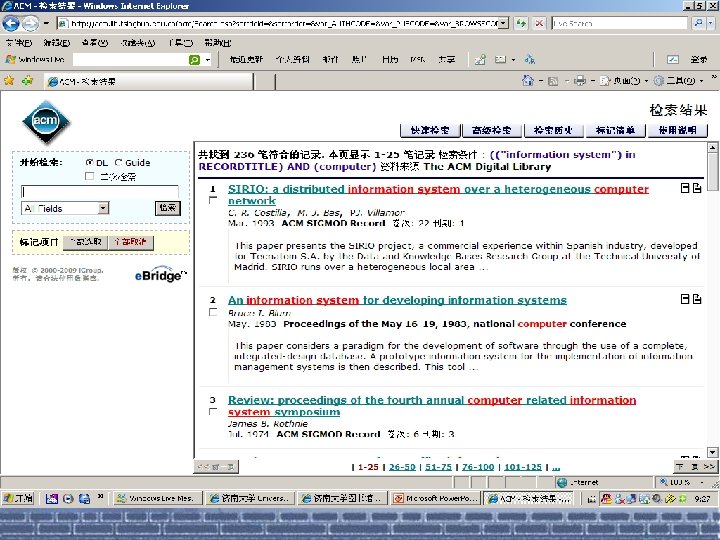720x540 pixels.
Task: Open An information system for developing link
Action: (397, 300)
